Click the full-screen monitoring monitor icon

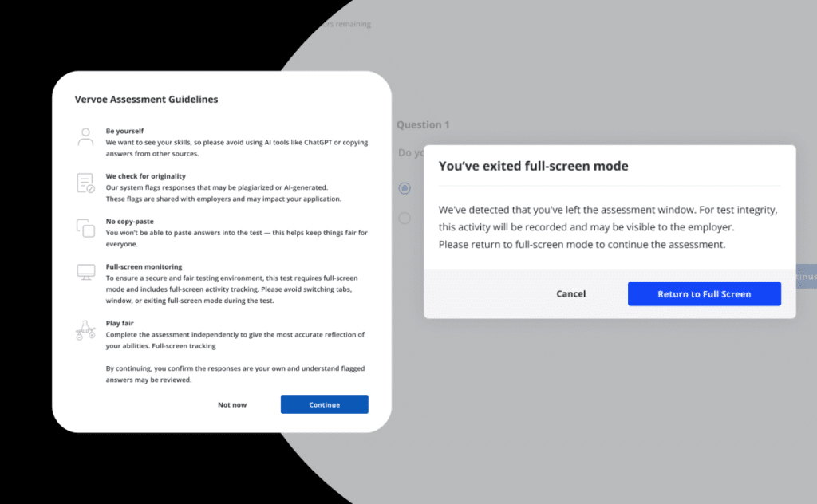click(x=85, y=273)
